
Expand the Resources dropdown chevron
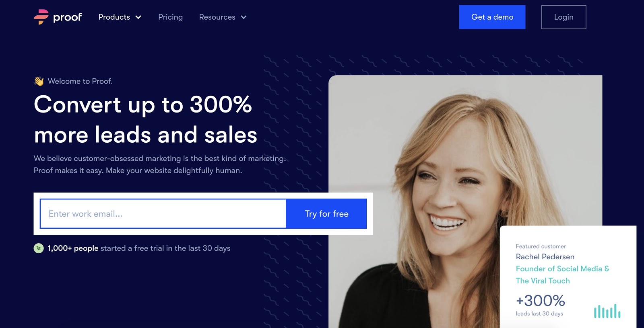[x=244, y=17]
